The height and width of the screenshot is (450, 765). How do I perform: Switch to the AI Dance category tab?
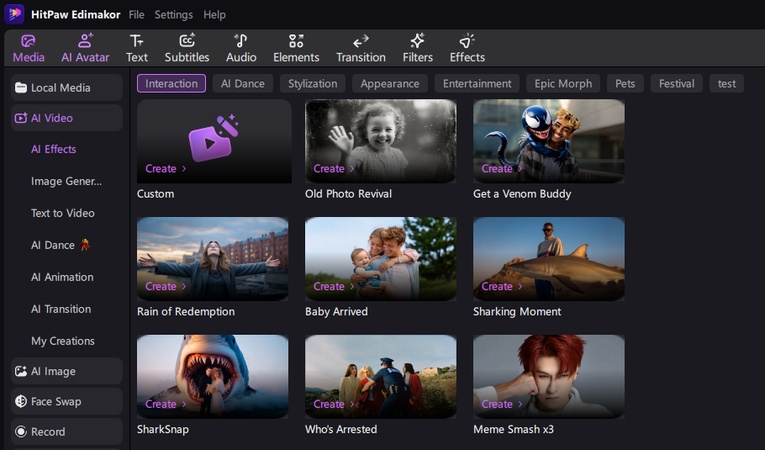tap(241, 84)
